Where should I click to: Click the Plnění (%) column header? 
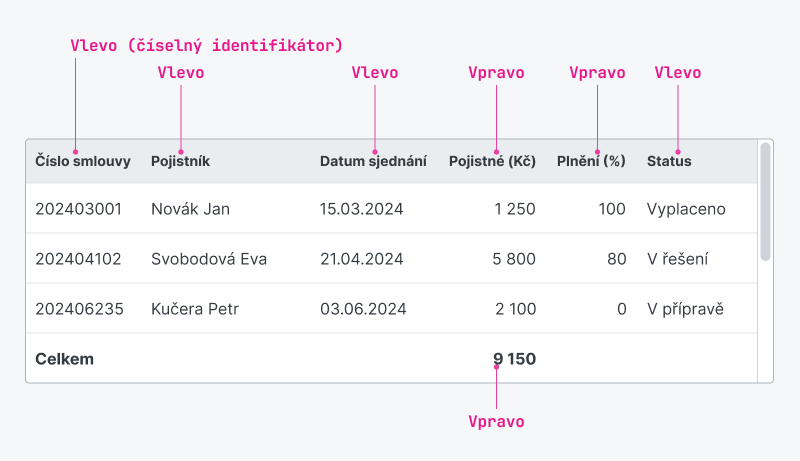[x=591, y=161]
